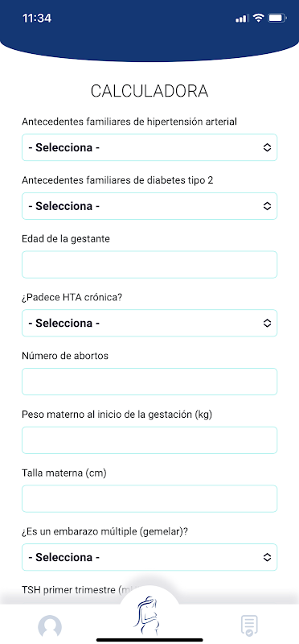
Task: Click the diabetes tipo 2 dropdown arrows
Action: (267, 206)
